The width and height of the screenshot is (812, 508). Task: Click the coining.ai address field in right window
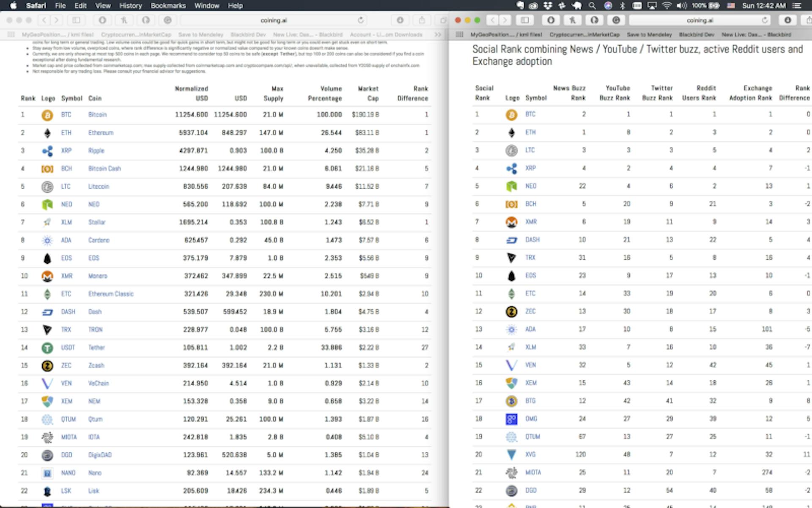(x=700, y=20)
